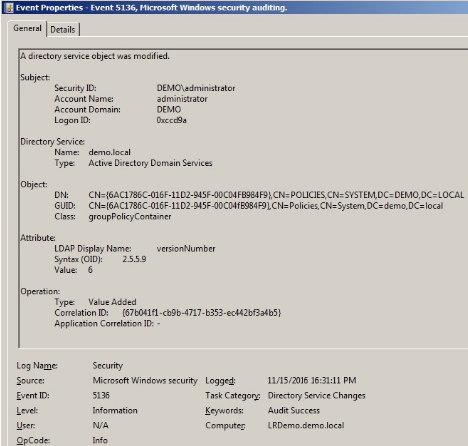This screenshot has width=468, height=446.
Task: Click the Log Name field showing Security
Action: coord(108,366)
